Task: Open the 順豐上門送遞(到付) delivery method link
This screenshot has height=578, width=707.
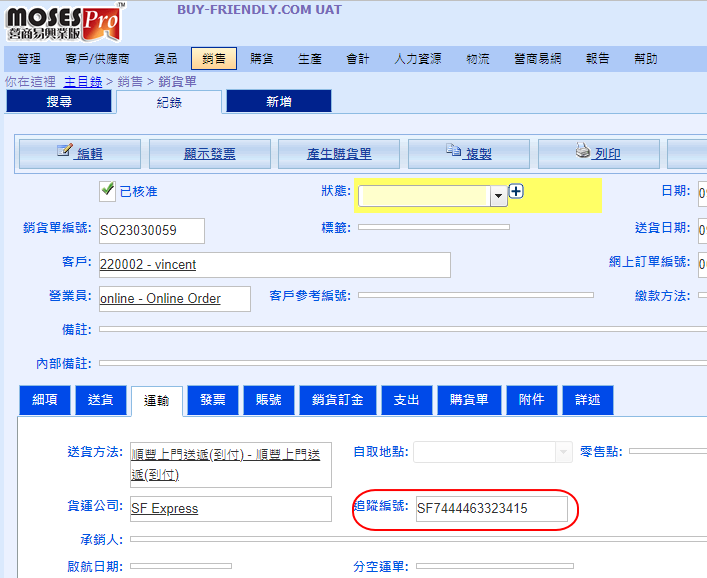Action: 225,464
